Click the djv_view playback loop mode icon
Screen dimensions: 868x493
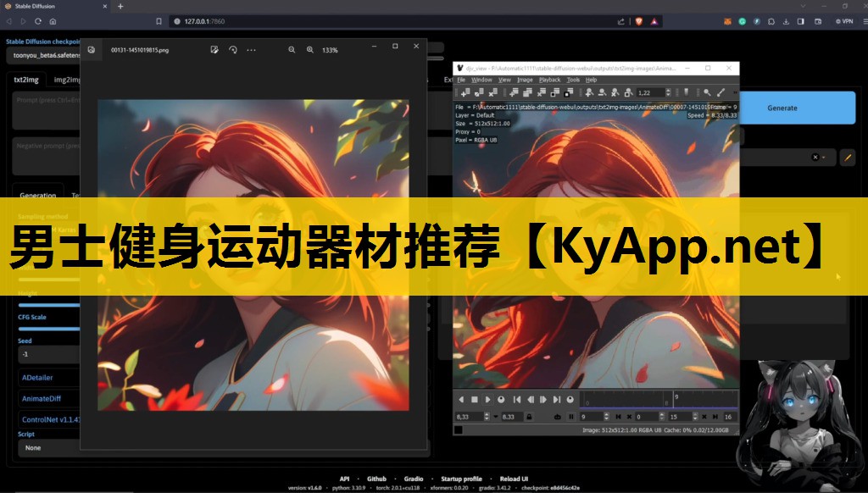click(558, 417)
